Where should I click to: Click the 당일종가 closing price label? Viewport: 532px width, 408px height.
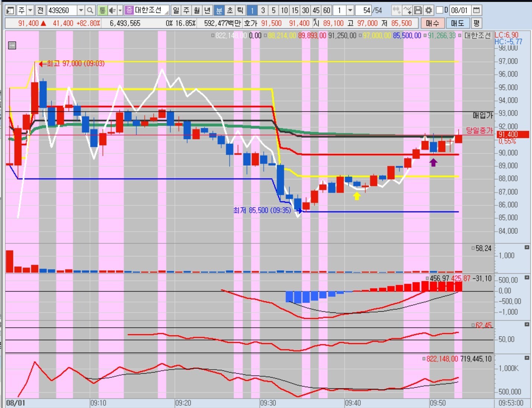pyautogui.click(x=480, y=131)
